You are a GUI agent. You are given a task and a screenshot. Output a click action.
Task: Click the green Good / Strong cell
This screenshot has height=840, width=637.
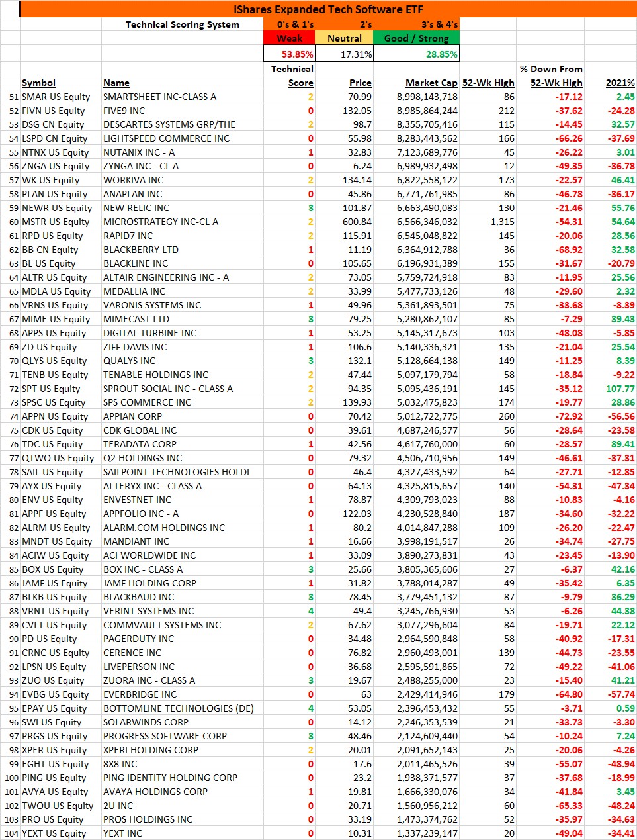tap(416, 38)
